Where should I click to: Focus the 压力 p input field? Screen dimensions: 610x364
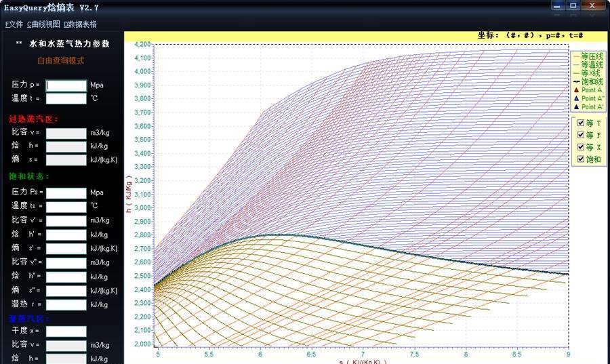tap(66, 85)
